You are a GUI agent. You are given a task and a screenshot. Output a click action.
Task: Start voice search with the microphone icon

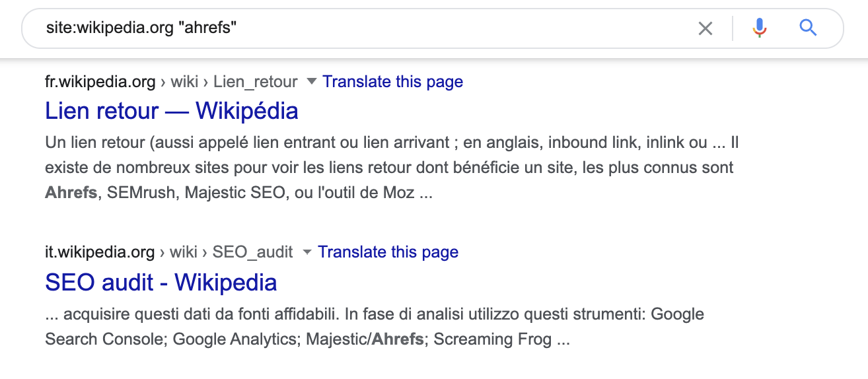[760, 28]
